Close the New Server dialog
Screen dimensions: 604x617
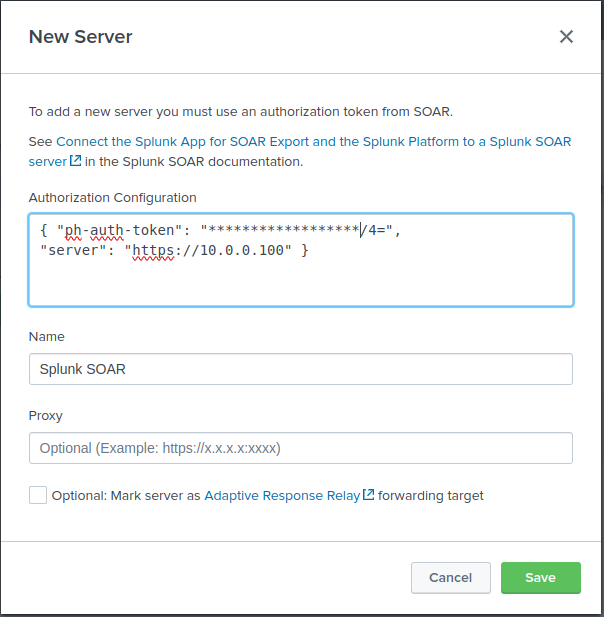(x=566, y=37)
